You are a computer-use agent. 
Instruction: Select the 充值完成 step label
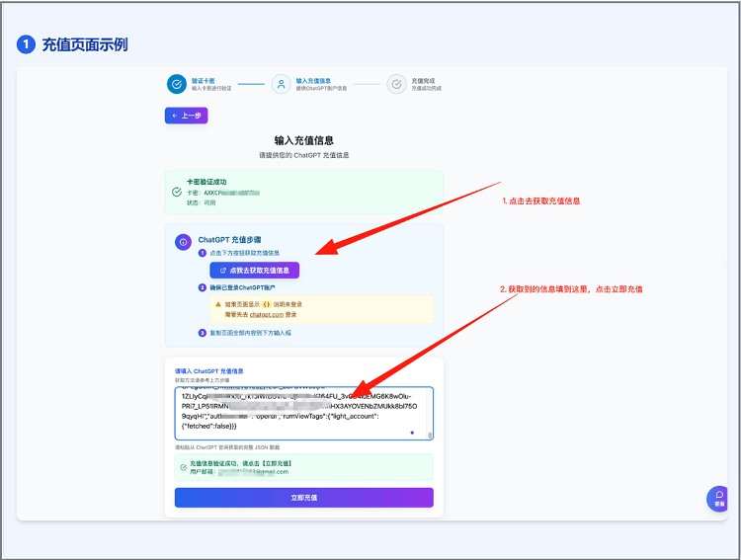(423, 80)
